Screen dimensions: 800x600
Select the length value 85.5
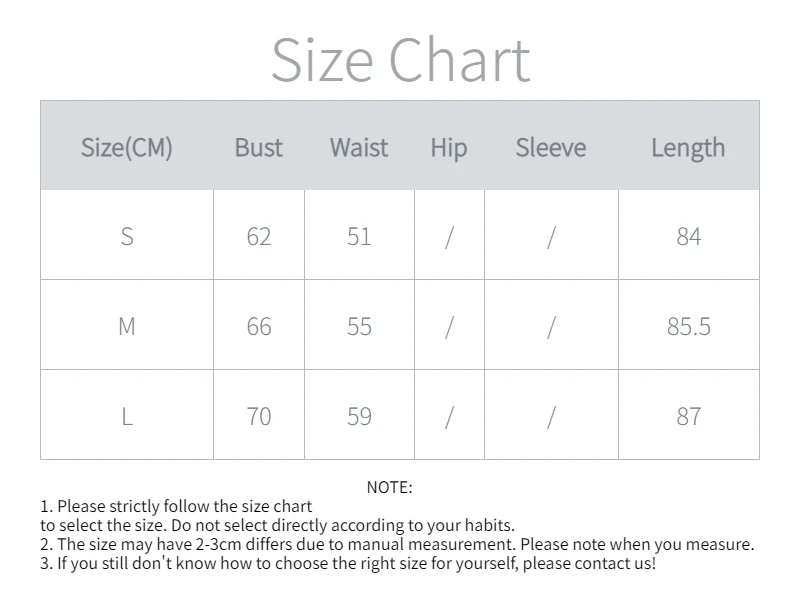(689, 327)
